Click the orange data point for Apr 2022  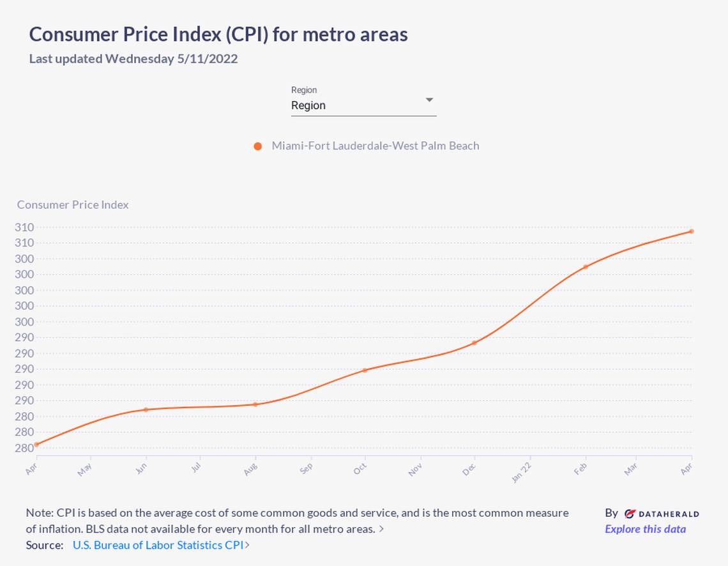(x=692, y=231)
